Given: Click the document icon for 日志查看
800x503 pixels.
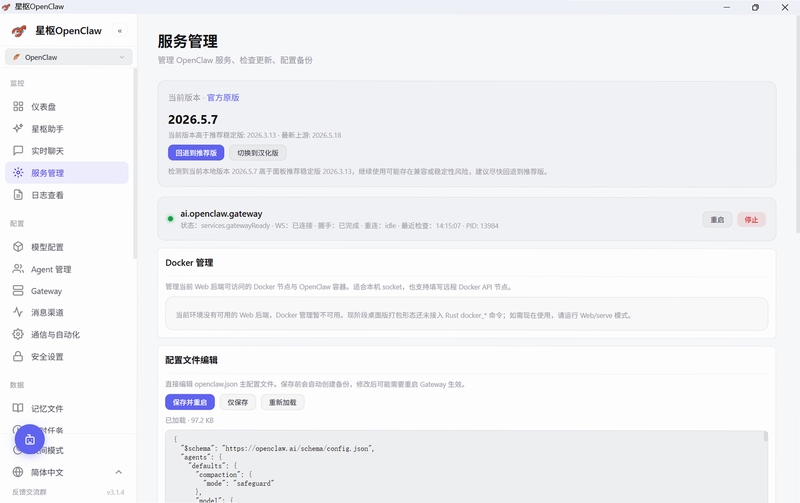Looking at the screenshot, I should tap(18, 195).
